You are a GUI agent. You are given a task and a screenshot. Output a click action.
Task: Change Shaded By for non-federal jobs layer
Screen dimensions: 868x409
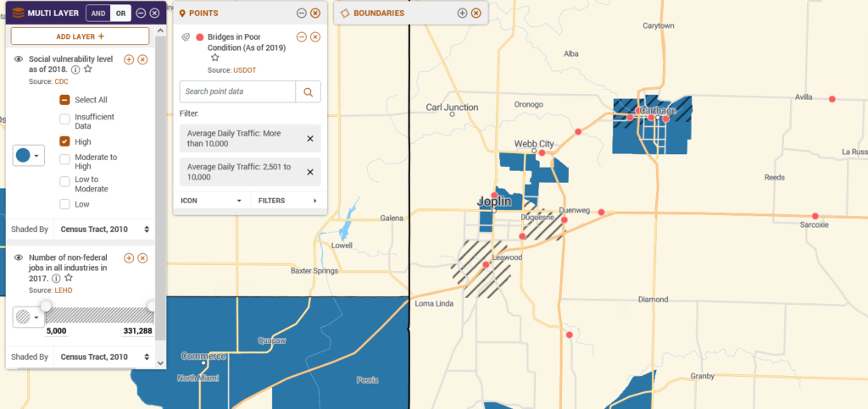tap(104, 356)
